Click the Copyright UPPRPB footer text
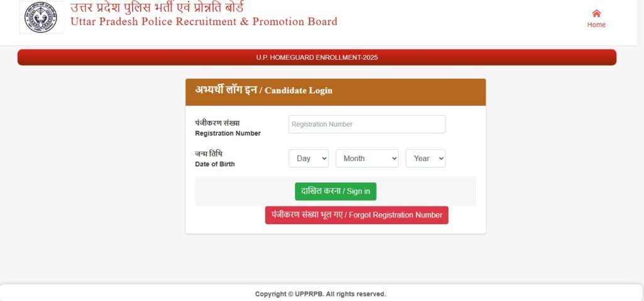This screenshot has width=644, height=301. click(x=320, y=294)
